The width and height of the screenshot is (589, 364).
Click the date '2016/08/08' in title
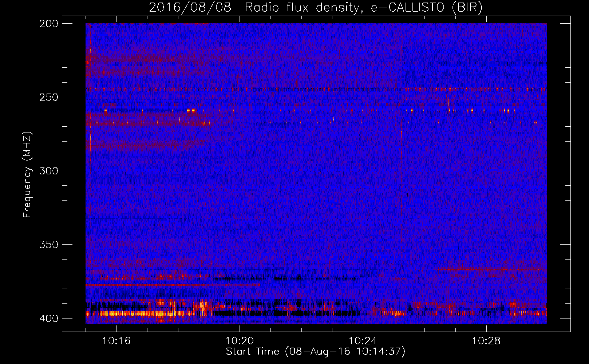point(190,8)
